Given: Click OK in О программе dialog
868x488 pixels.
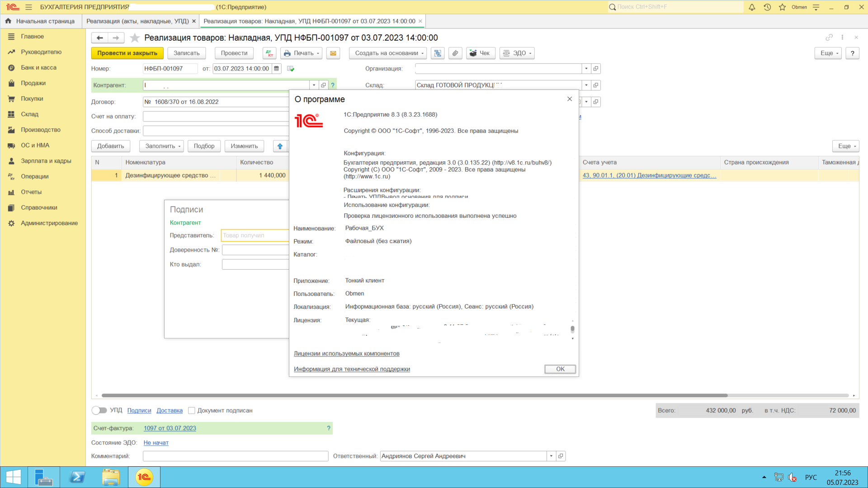Looking at the screenshot, I should point(560,369).
